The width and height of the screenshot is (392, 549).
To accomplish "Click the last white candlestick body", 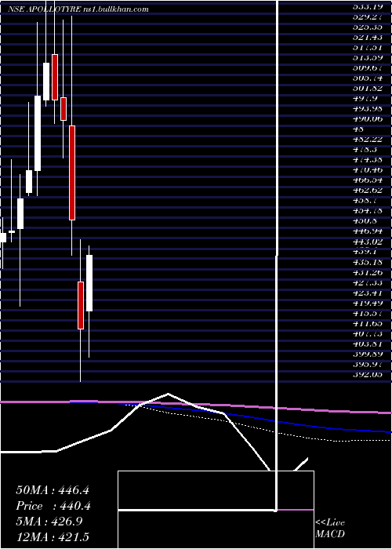I will point(89,283).
